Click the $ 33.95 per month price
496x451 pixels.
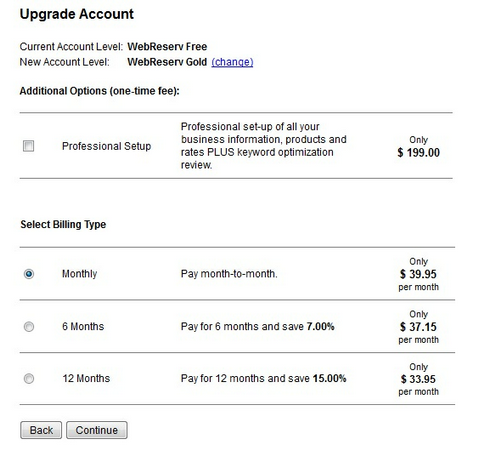click(418, 379)
